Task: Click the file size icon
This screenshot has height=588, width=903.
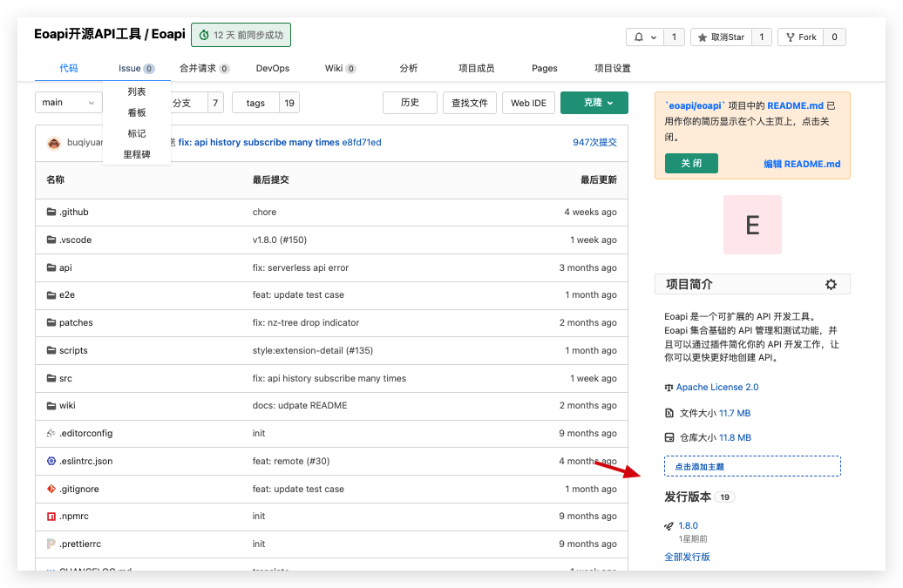Action: (669, 413)
